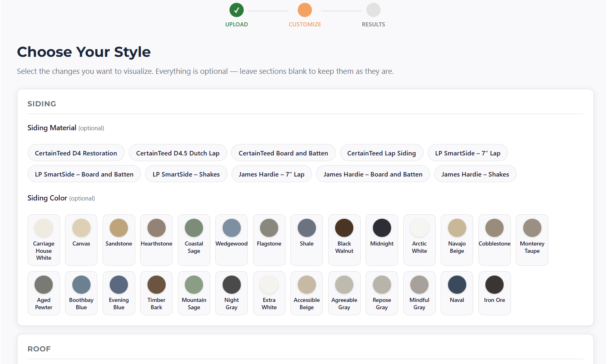Click the Customize step orange circle
The image size is (606, 364).
[x=305, y=10]
